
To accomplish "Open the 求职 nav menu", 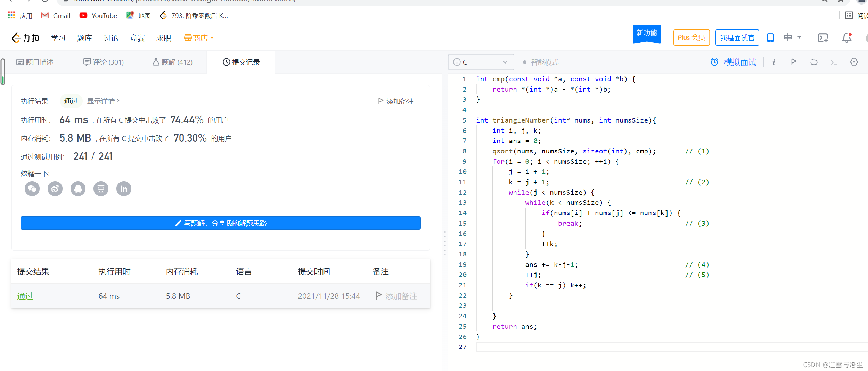I will 164,38.
